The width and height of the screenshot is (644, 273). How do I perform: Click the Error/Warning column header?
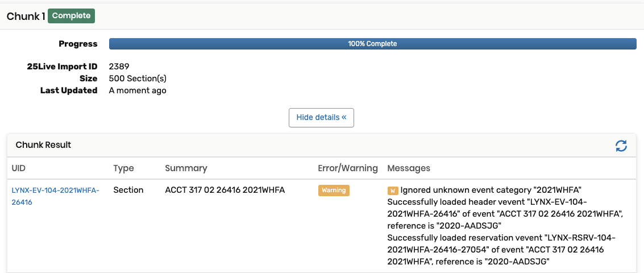point(348,168)
